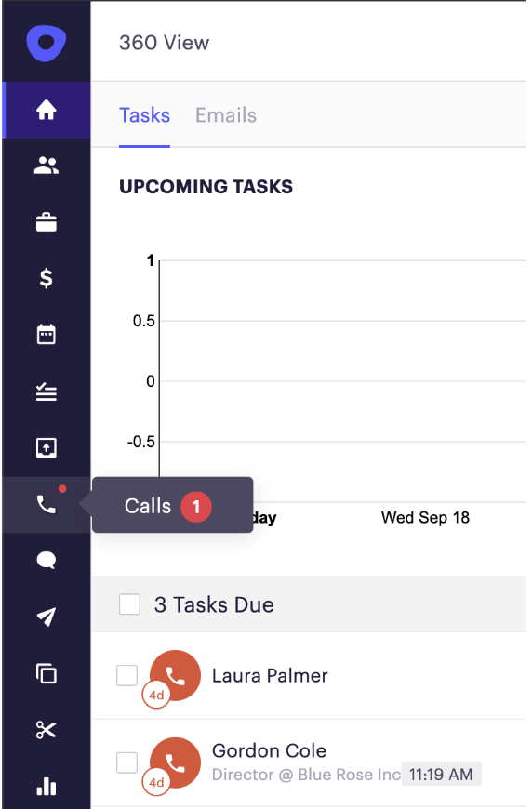Open the Prospects people icon
The width and height of the screenshot is (532, 809).
pyautogui.click(x=46, y=166)
